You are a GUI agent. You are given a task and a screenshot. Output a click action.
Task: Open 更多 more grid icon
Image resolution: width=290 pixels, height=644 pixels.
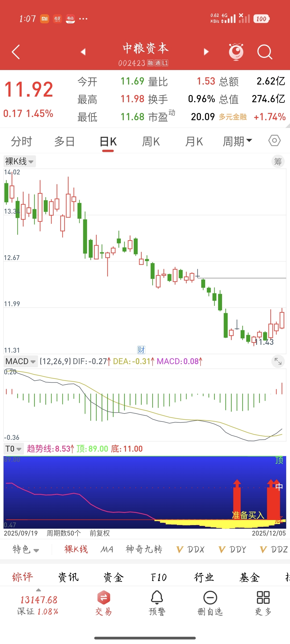(x=263, y=603)
